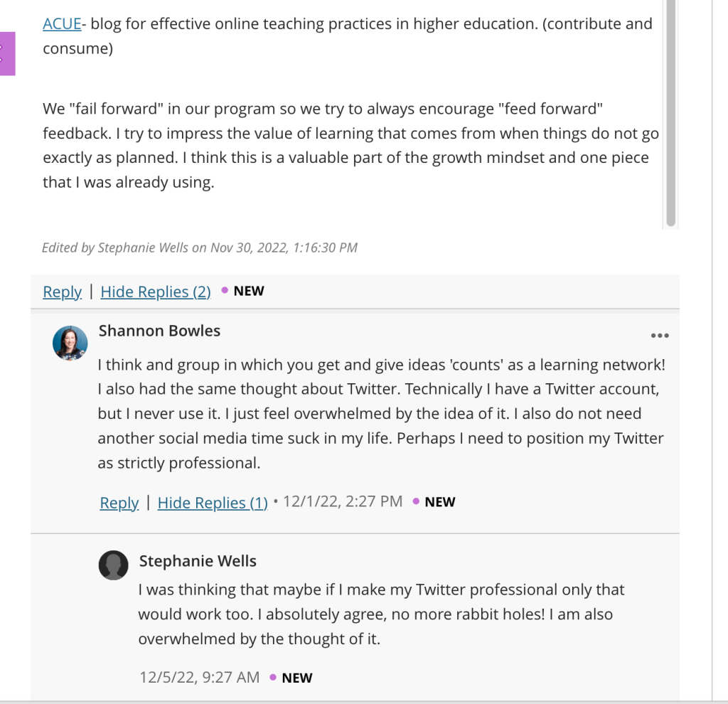Screen dimensions: 728x704
Task: Collapse replies via Hide Replies (2)
Action: coord(156,292)
